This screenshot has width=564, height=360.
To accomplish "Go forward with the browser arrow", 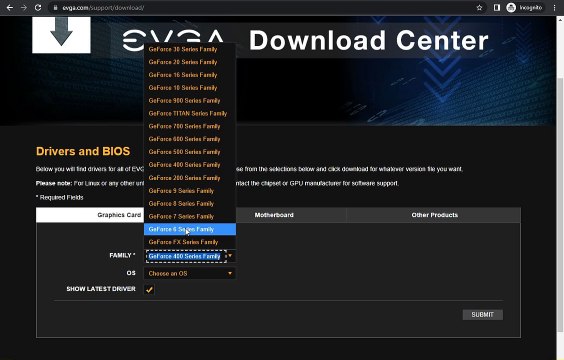I will (24, 8).
